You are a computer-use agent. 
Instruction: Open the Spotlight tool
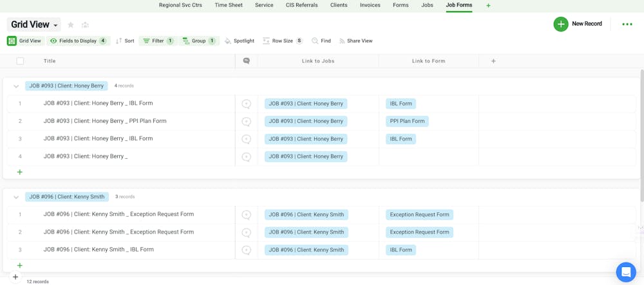(239, 41)
